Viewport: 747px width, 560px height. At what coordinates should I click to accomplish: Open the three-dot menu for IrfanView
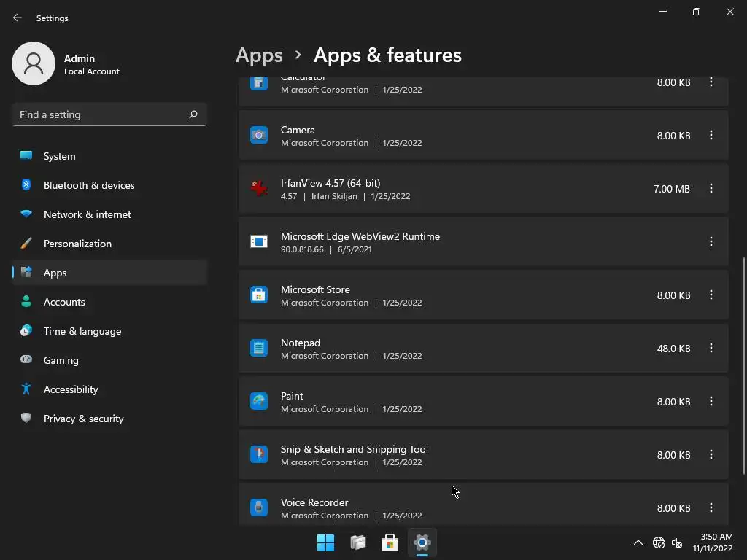[711, 189]
